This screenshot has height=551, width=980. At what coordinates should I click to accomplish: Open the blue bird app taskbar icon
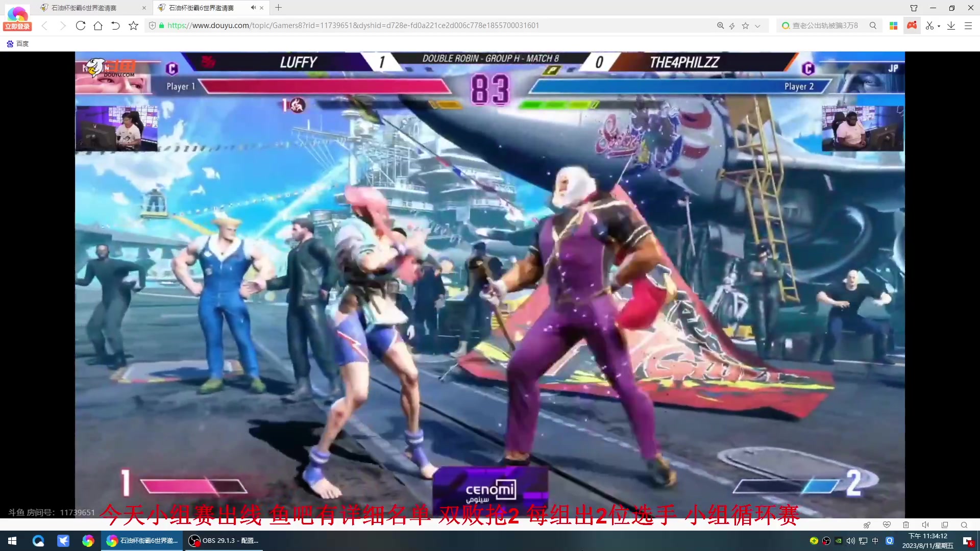pos(63,541)
